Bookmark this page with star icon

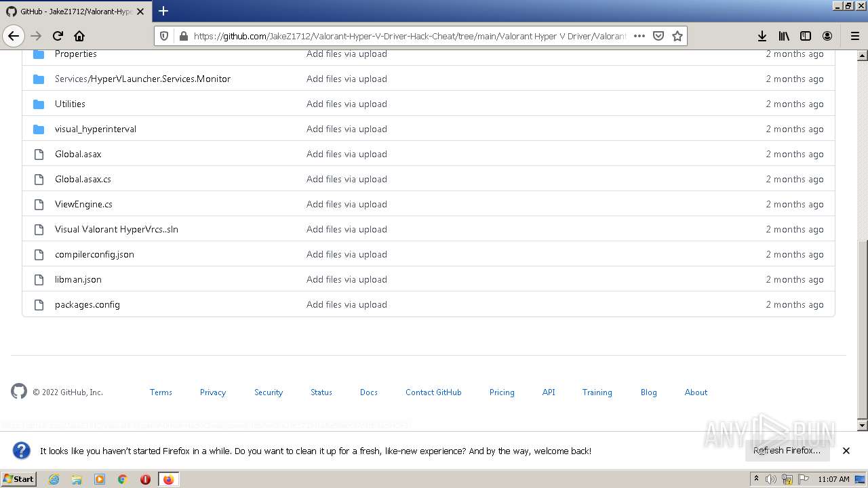pos(677,36)
